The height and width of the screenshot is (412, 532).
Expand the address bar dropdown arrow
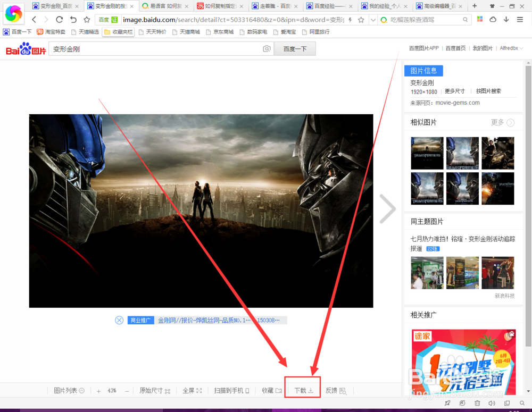(373, 20)
